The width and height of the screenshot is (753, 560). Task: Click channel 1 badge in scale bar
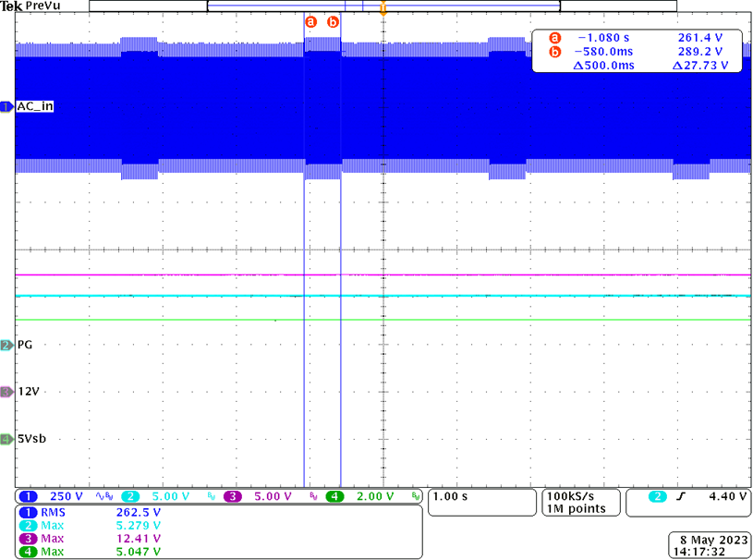29,496
